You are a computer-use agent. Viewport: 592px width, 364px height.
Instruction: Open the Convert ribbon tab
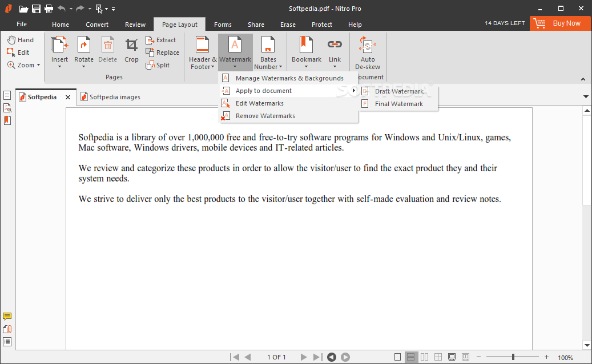point(97,25)
